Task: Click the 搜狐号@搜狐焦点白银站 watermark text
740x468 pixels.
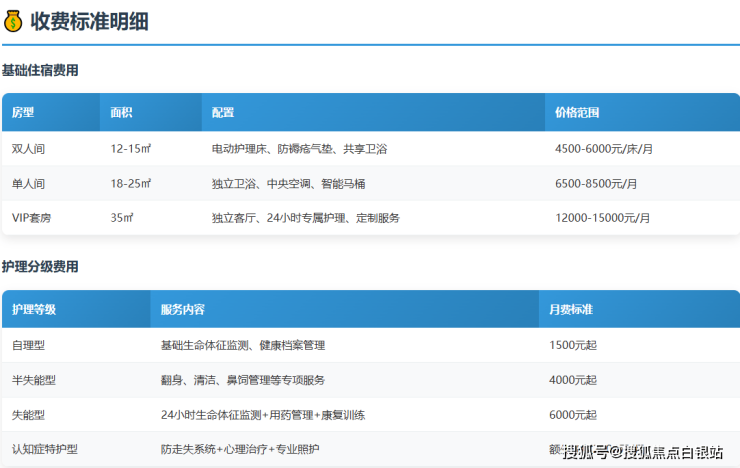Action: pyautogui.click(x=643, y=453)
